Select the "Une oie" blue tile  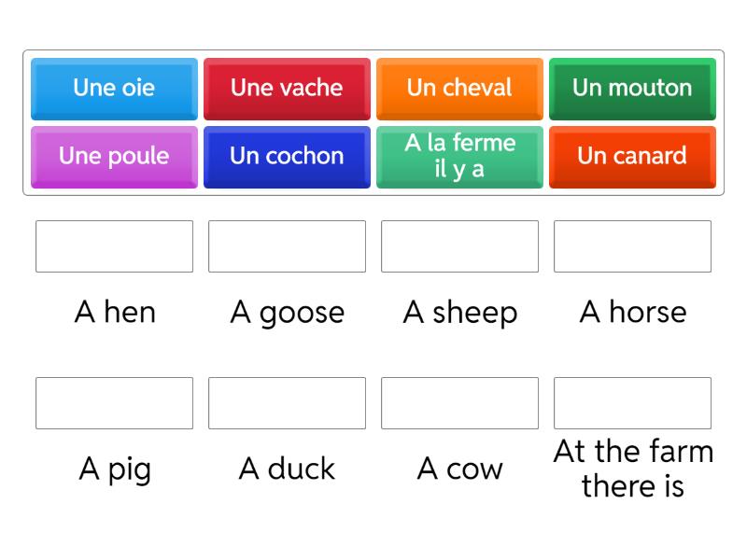coord(114,89)
